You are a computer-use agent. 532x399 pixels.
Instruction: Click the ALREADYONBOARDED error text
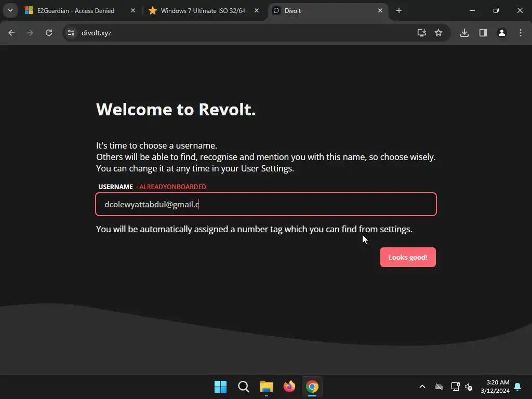(172, 187)
